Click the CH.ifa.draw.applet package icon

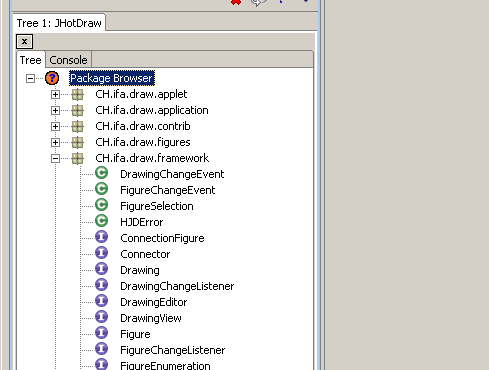click(77, 94)
